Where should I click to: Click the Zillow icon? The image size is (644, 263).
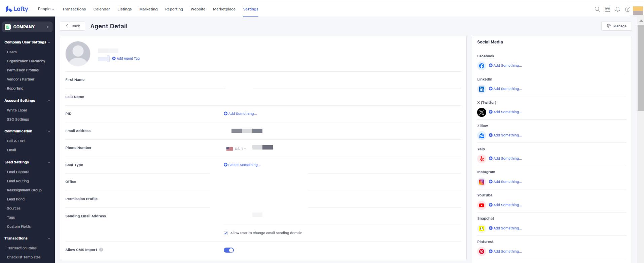click(481, 135)
